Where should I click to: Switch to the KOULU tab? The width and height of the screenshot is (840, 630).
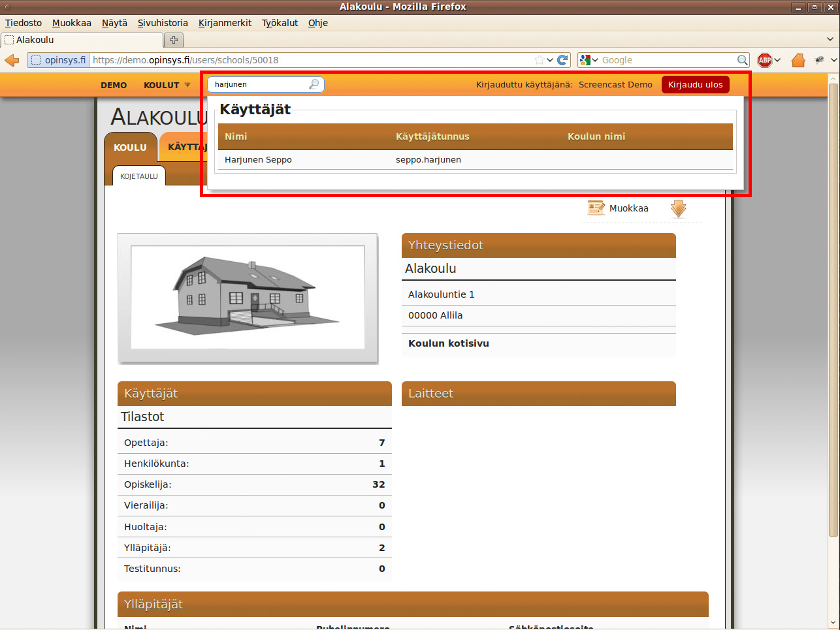131,148
